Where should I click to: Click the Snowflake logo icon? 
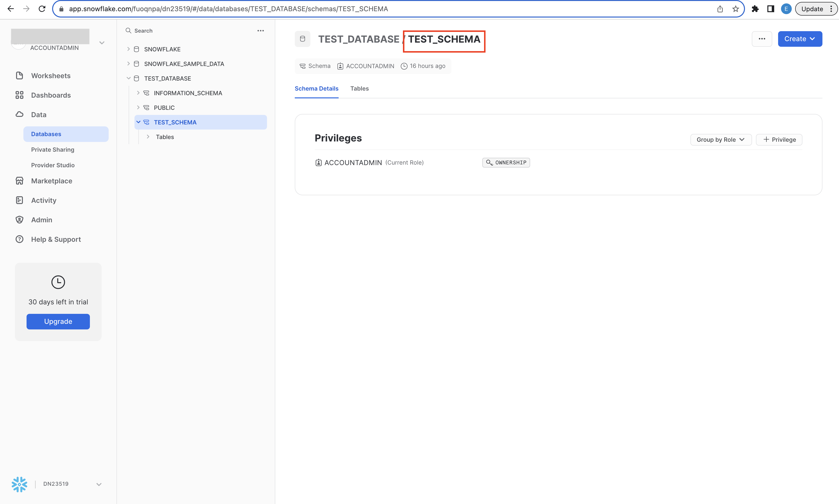click(19, 484)
